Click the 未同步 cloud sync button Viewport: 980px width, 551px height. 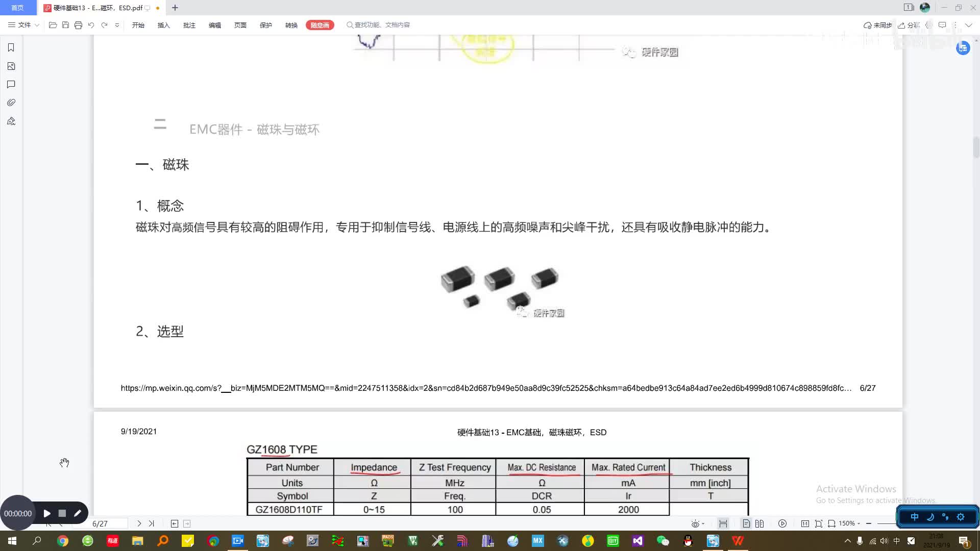click(877, 25)
